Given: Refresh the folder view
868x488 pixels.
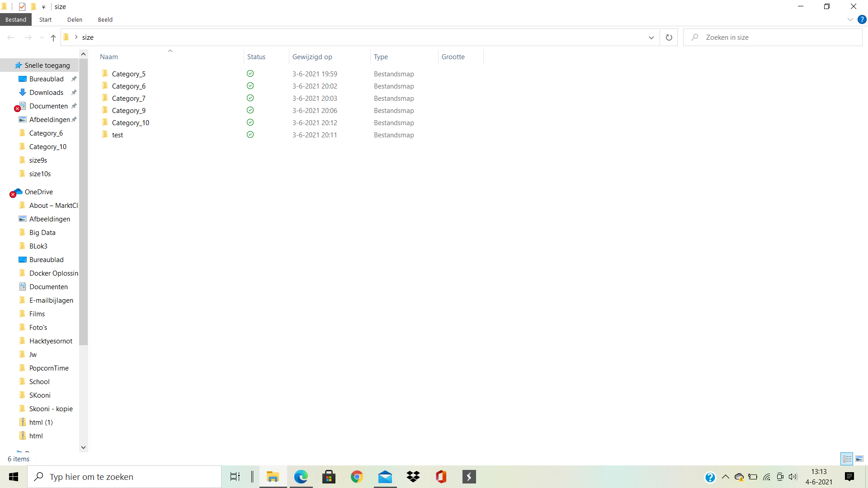Looking at the screenshot, I should [x=669, y=38].
